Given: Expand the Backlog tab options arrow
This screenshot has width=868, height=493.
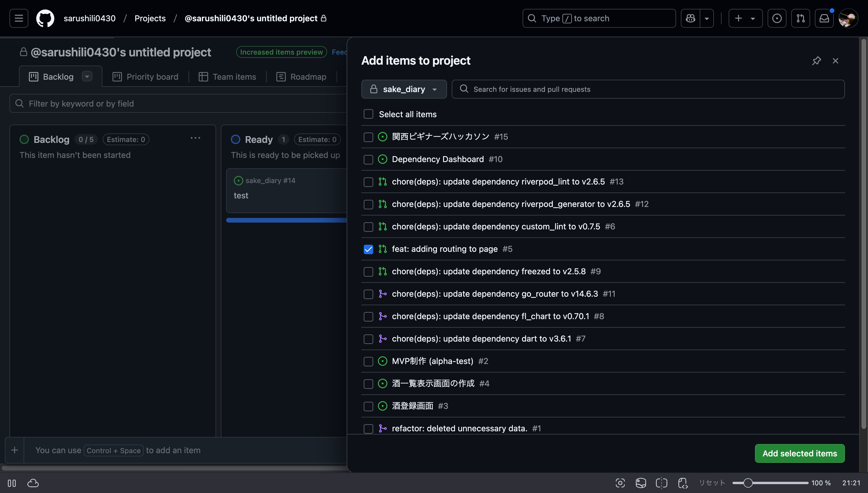Looking at the screenshot, I should tap(87, 76).
